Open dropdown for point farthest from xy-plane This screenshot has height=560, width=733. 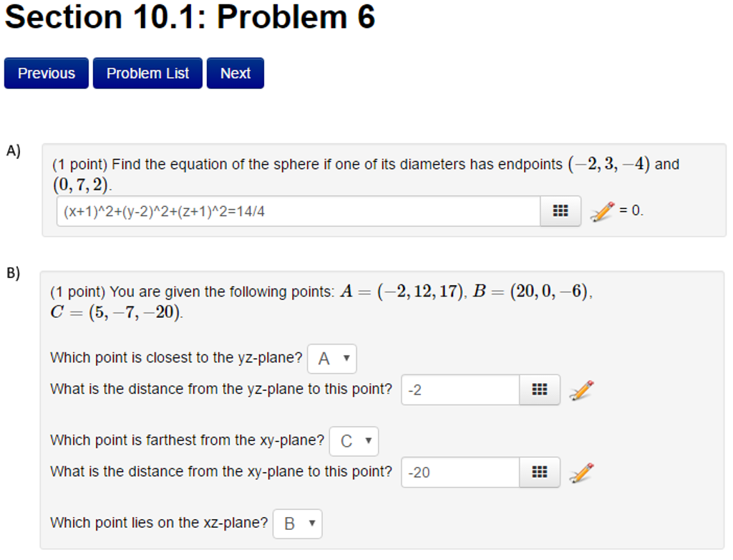tap(353, 441)
